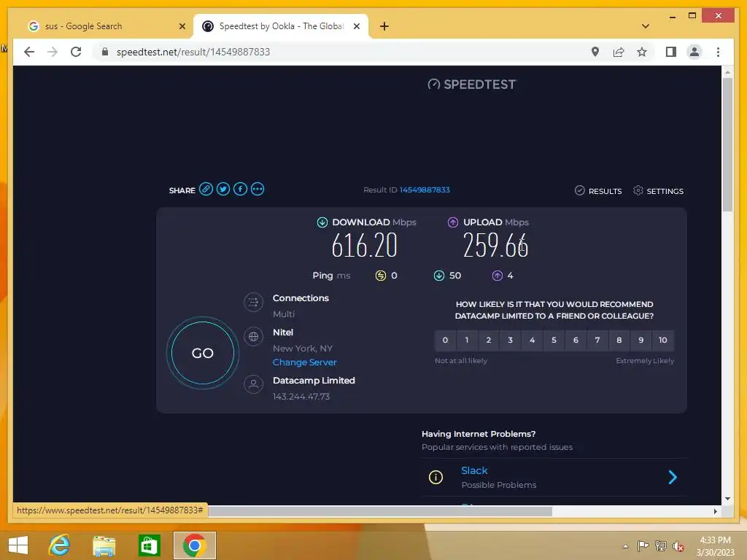Click the speedtest.net address bar
The height and width of the screenshot is (560, 747).
tap(343, 52)
